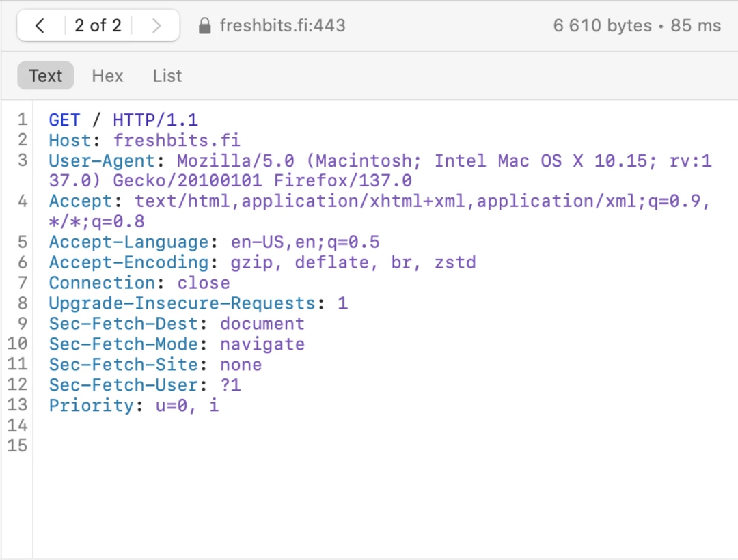This screenshot has width=738, height=560.
Task: Switch to the Text view tab
Action: click(46, 76)
